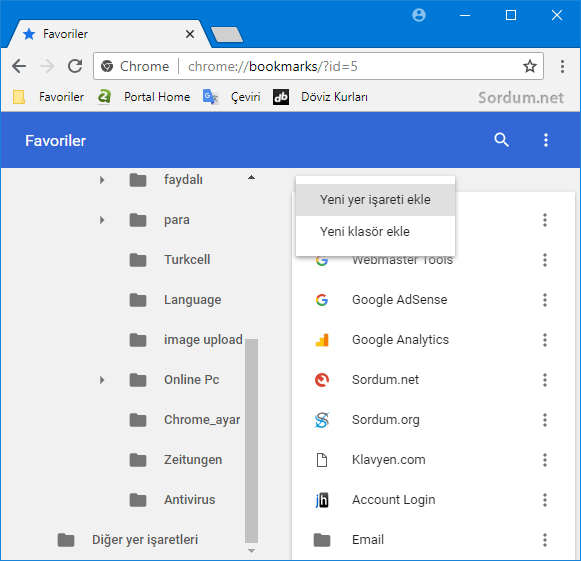The width and height of the screenshot is (581, 561).
Task: Expand the faydalı folder
Action: tap(102, 180)
